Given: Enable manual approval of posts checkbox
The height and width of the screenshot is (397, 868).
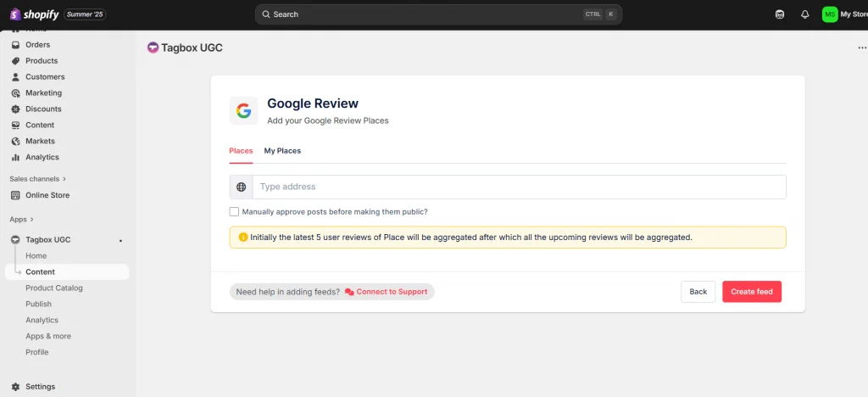Looking at the screenshot, I should (234, 212).
